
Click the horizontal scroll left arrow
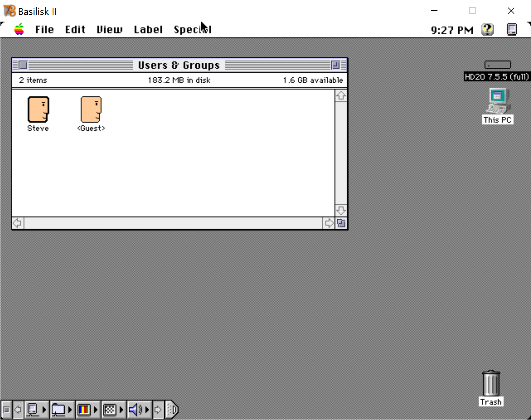pyautogui.click(x=18, y=223)
